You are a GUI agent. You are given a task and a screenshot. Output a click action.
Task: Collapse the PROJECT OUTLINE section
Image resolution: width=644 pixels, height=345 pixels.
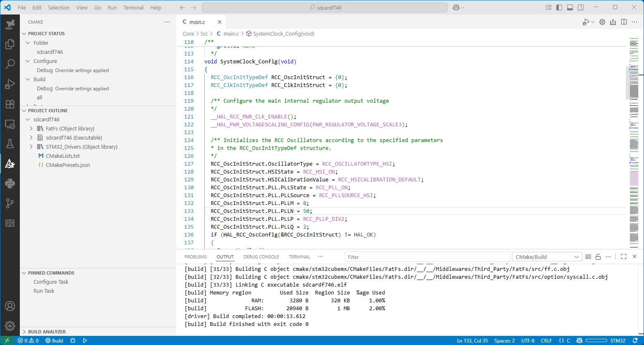(x=48, y=111)
